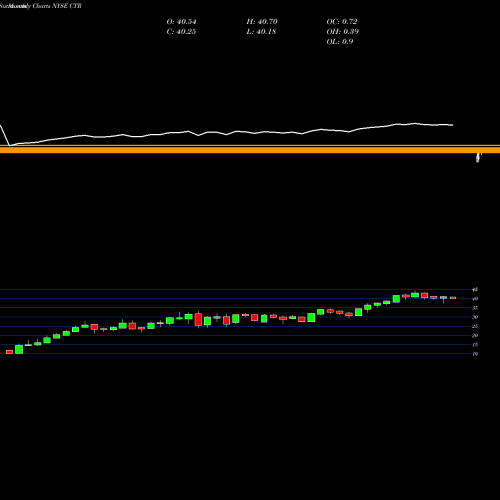Click the 'OC: 0.72' reading

click(x=342, y=22)
